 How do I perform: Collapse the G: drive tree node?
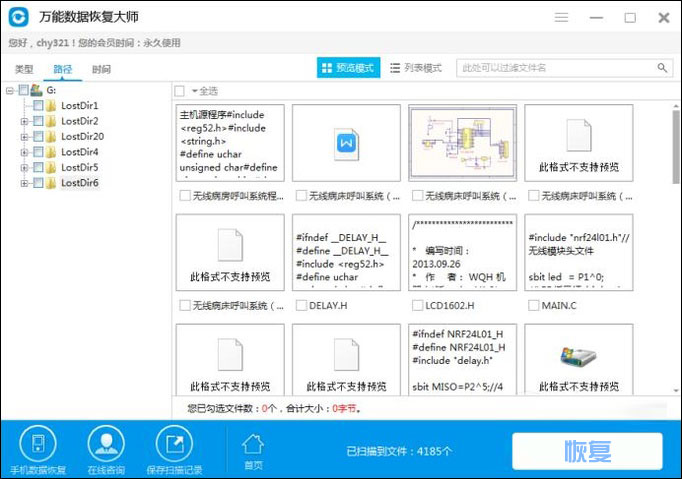pyautogui.click(x=9, y=90)
